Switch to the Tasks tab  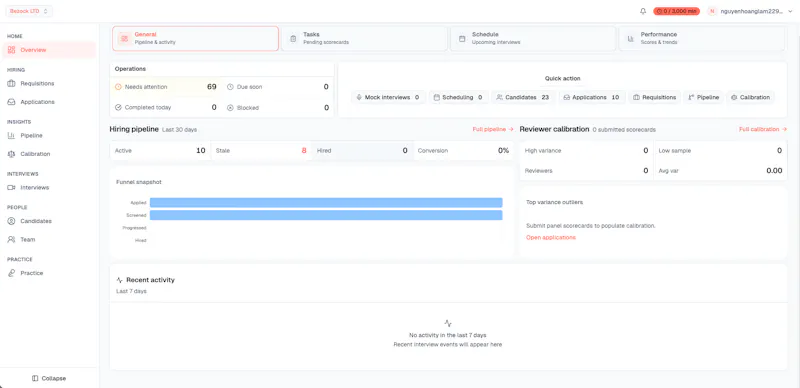tap(364, 38)
